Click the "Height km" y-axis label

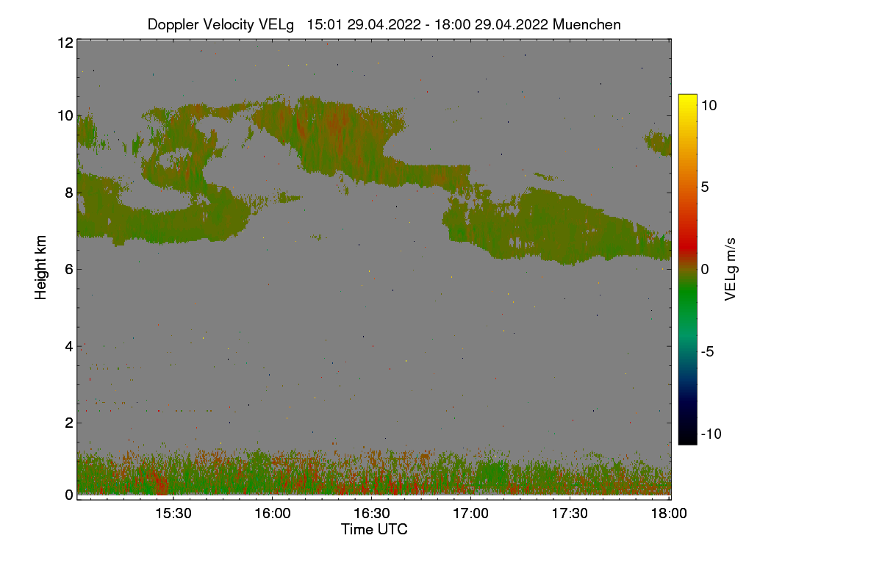(41, 268)
